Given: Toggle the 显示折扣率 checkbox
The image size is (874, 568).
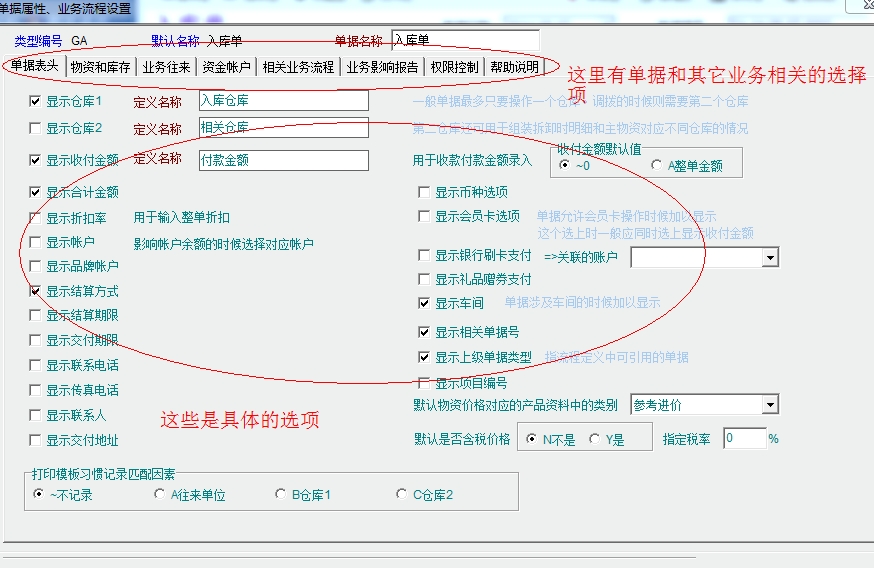Looking at the screenshot, I should click(x=36, y=218).
